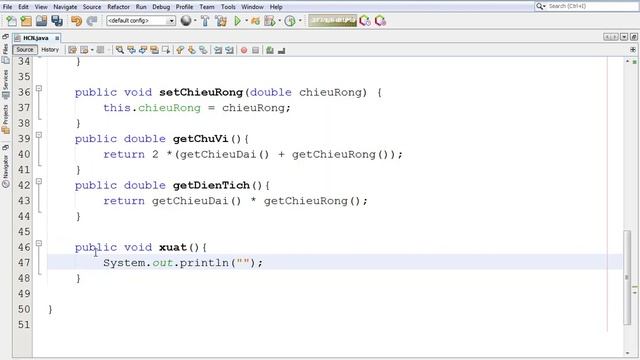Select the HCN.java editor tab

[36, 38]
